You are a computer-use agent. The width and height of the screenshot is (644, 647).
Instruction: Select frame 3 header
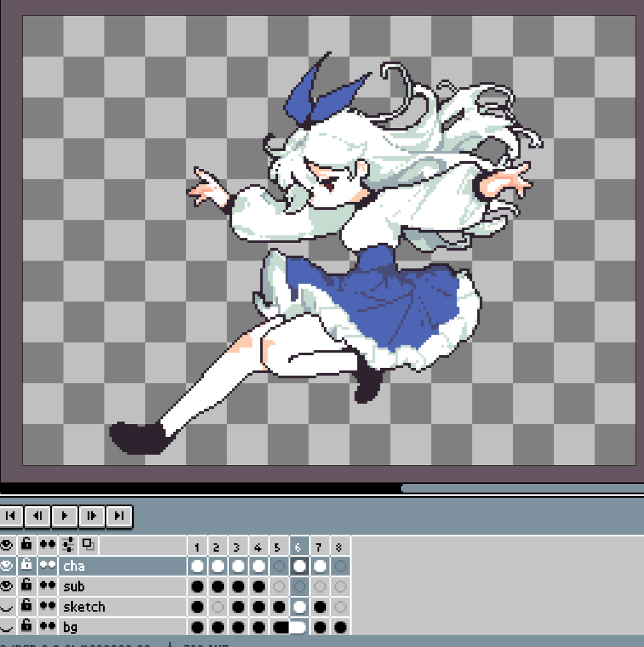coord(238,546)
